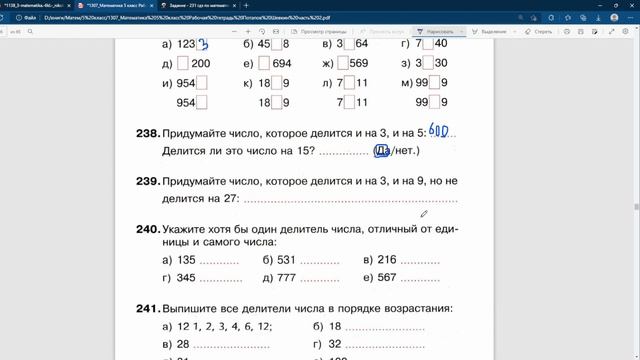Click the browser extensions icon

[551, 18]
